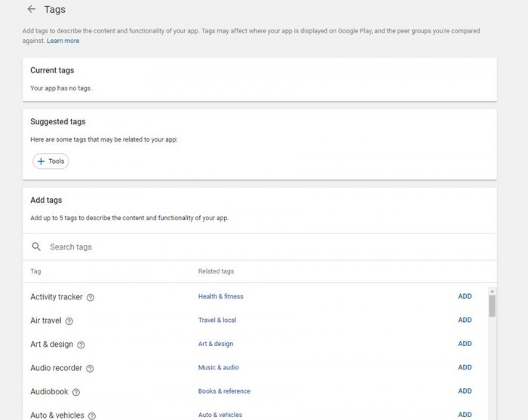
Task: Add the Audio recorder tag
Action: (465, 367)
